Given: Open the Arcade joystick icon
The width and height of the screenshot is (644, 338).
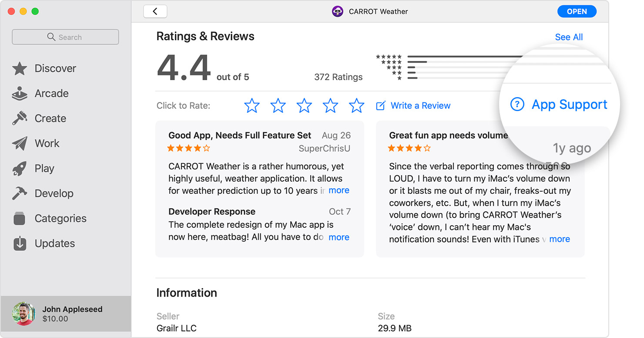Looking at the screenshot, I should (20, 94).
